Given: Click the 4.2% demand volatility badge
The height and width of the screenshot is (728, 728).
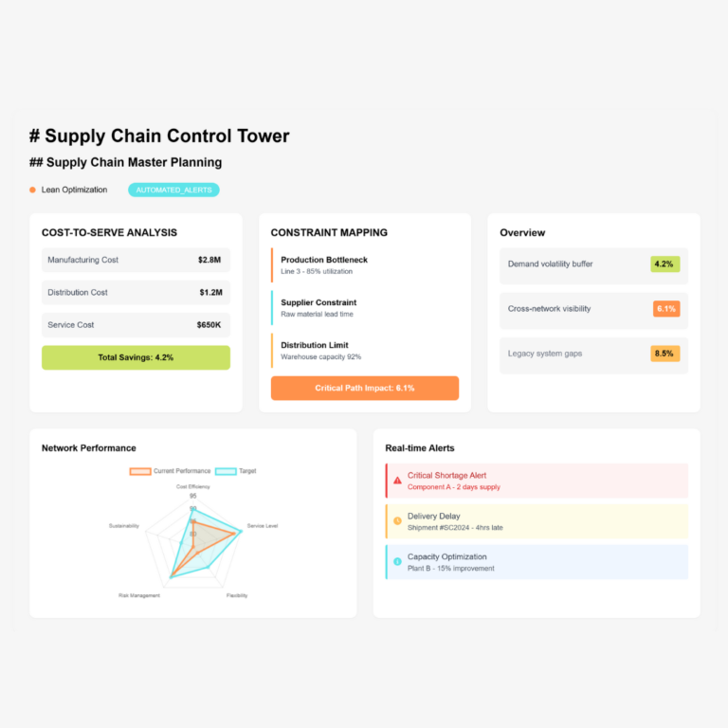Looking at the screenshot, I should 664,264.
